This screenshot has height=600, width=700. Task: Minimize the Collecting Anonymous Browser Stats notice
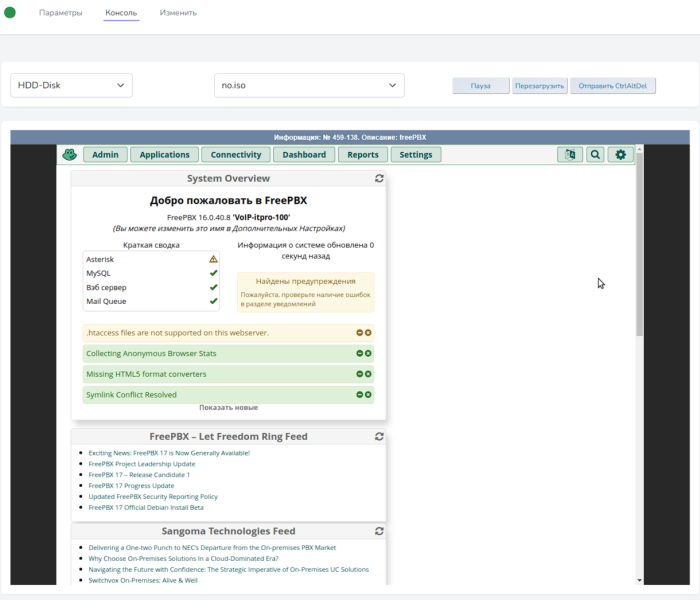[x=359, y=353]
